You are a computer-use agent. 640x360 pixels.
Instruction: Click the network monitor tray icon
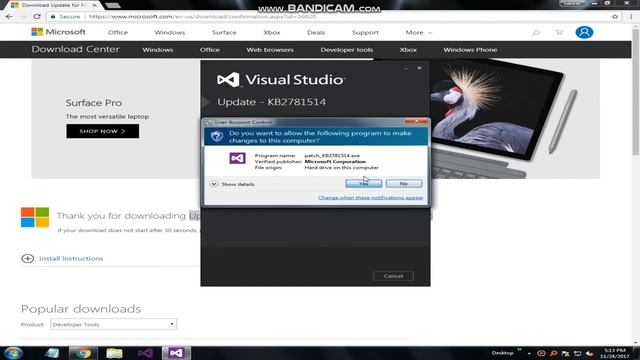(x=578, y=353)
